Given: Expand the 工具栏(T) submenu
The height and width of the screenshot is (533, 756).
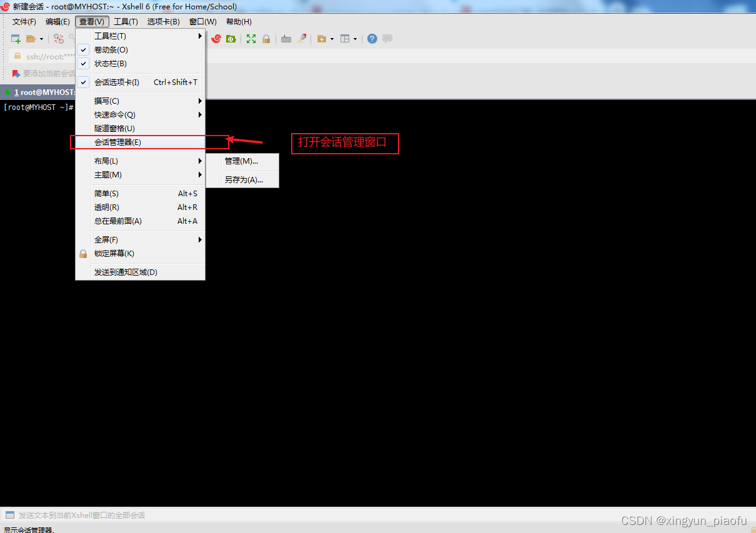Looking at the screenshot, I should 141,36.
